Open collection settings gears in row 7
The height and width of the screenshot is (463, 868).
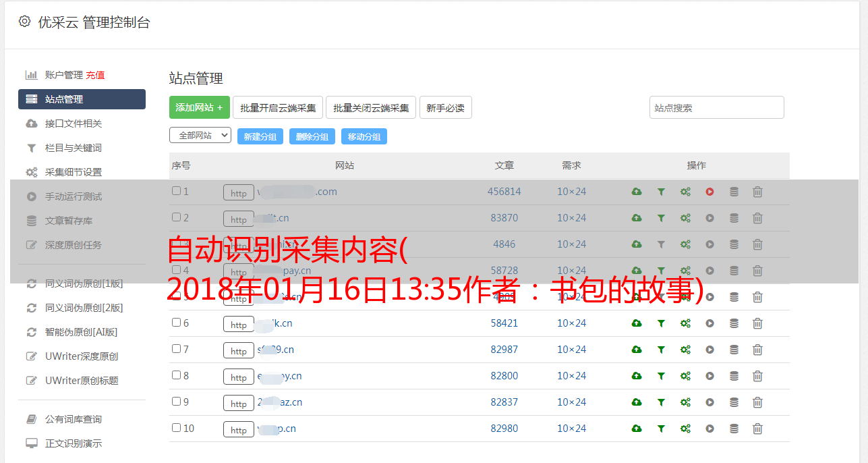click(x=685, y=350)
